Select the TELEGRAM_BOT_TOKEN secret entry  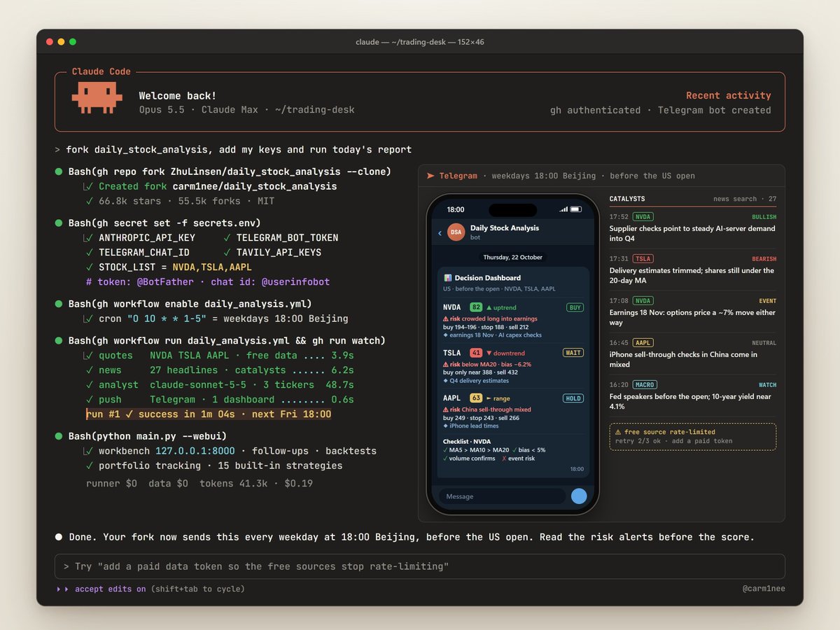point(281,238)
